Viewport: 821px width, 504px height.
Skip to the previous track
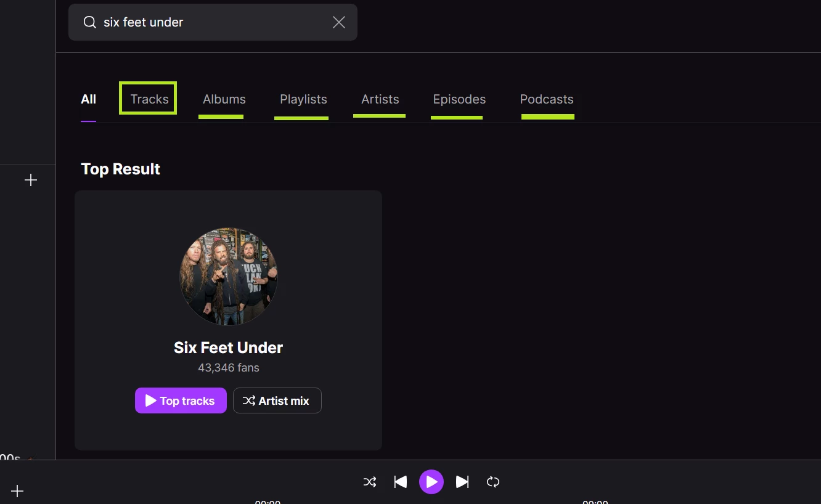pyautogui.click(x=401, y=482)
